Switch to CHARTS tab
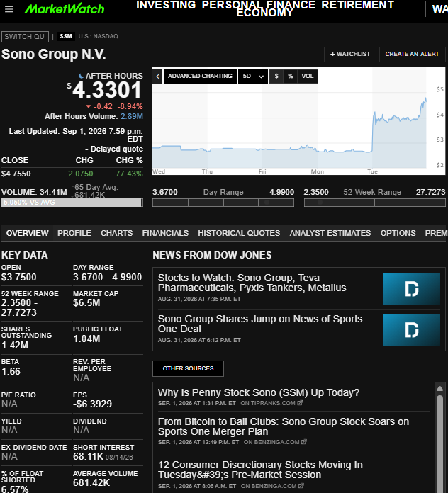This screenshot has height=493, width=448. [117, 233]
